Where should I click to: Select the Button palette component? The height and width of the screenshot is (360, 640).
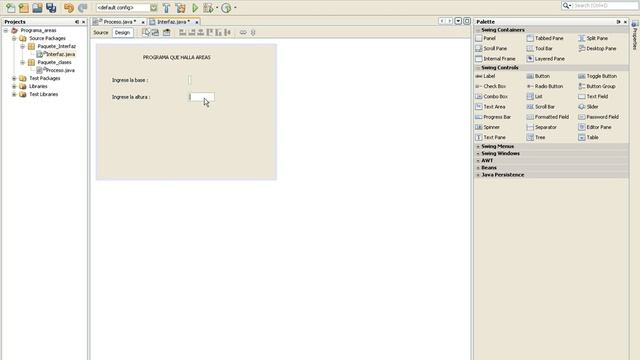[x=538, y=76]
